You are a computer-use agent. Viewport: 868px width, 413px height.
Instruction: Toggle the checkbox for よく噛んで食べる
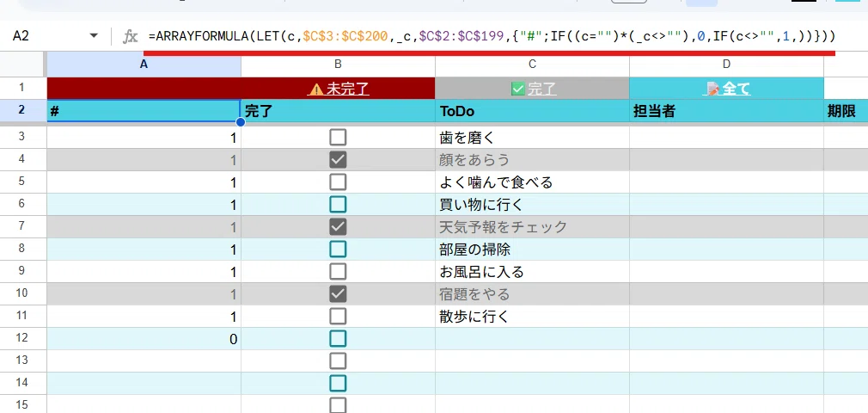pos(338,182)
